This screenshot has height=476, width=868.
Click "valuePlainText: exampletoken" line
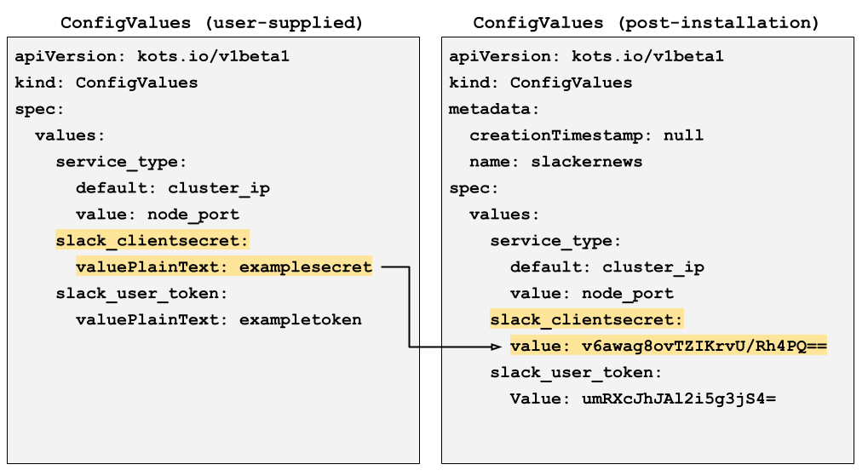219,320
